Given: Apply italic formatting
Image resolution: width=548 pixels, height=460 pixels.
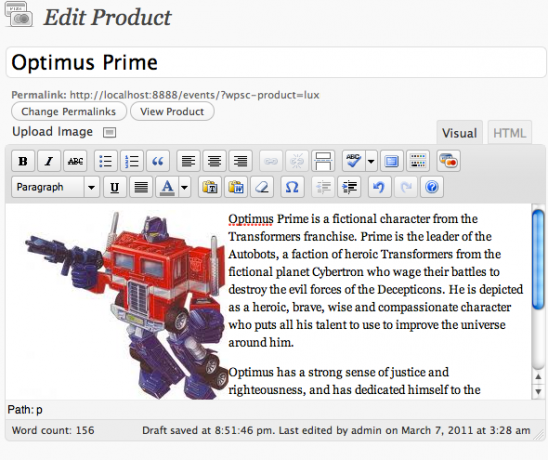Looking at the screenshot, I should pos(49,161).
